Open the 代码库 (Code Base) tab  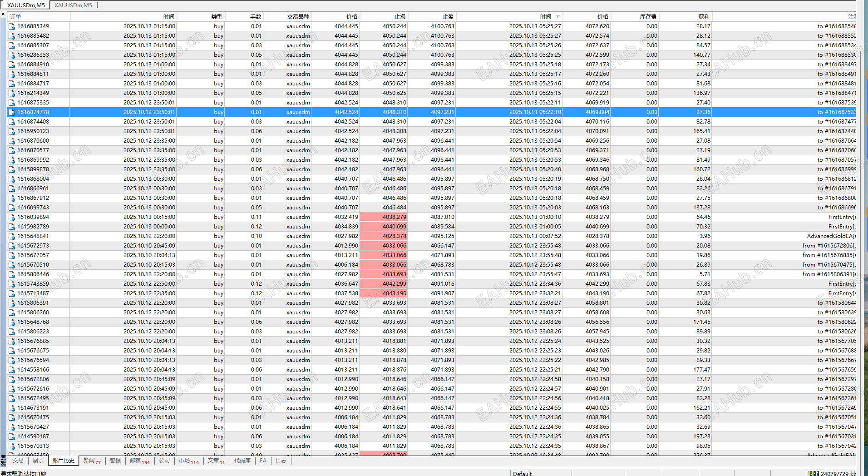tap(242, 461)
